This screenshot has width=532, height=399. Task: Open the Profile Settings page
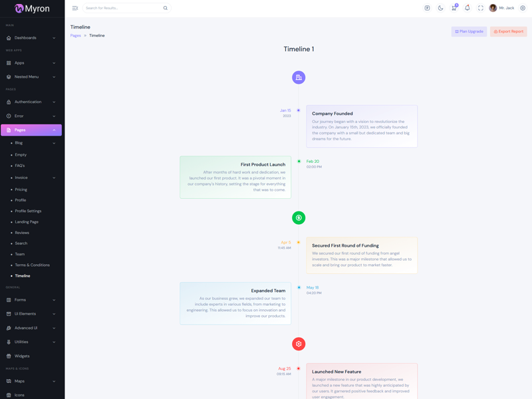tap(28, 211)
